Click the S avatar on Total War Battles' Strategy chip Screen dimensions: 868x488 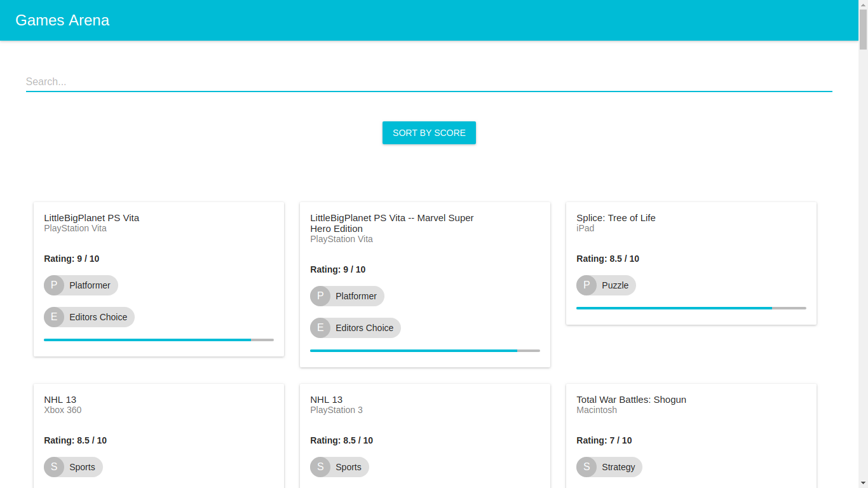pos(587,467)
